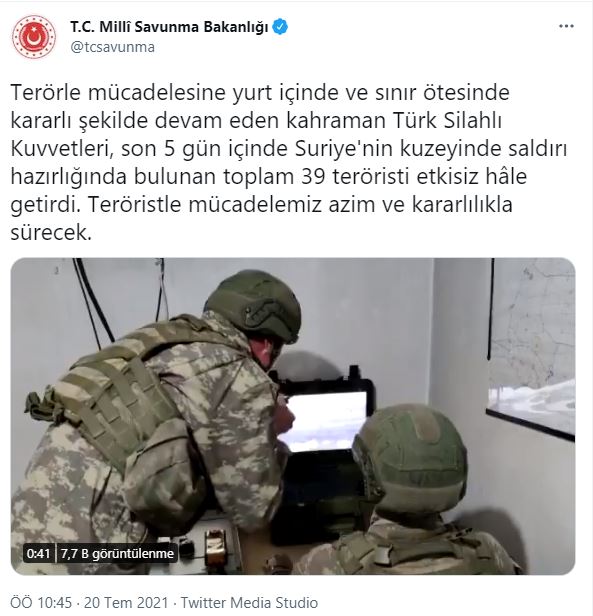Click the Twitter Media Studio source link
Viewport: 593px width, 616px height.
coord(249,603)
